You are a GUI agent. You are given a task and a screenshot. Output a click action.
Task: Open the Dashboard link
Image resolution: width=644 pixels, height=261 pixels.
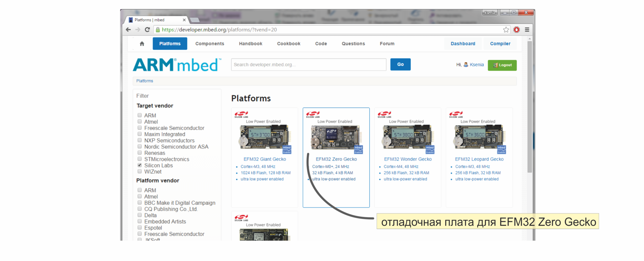click(x=463, y=44)
